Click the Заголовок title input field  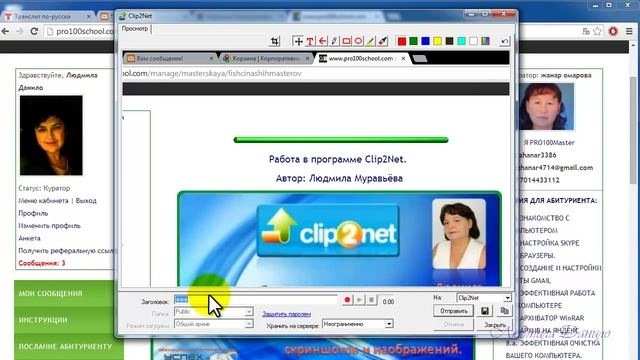pyautogui.click(x=256, y=300)
